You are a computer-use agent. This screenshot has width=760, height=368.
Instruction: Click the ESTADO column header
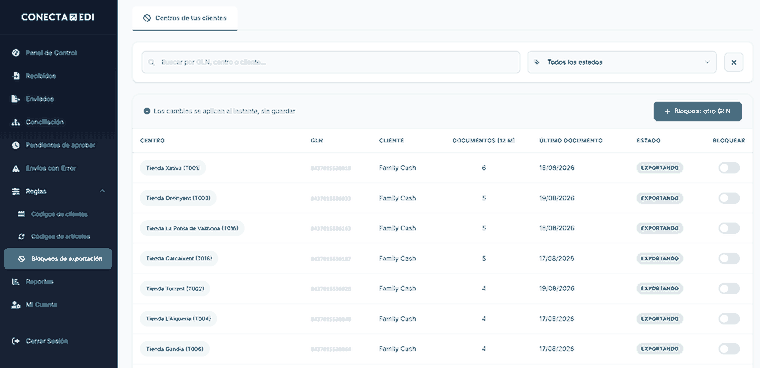coord(649,141)
